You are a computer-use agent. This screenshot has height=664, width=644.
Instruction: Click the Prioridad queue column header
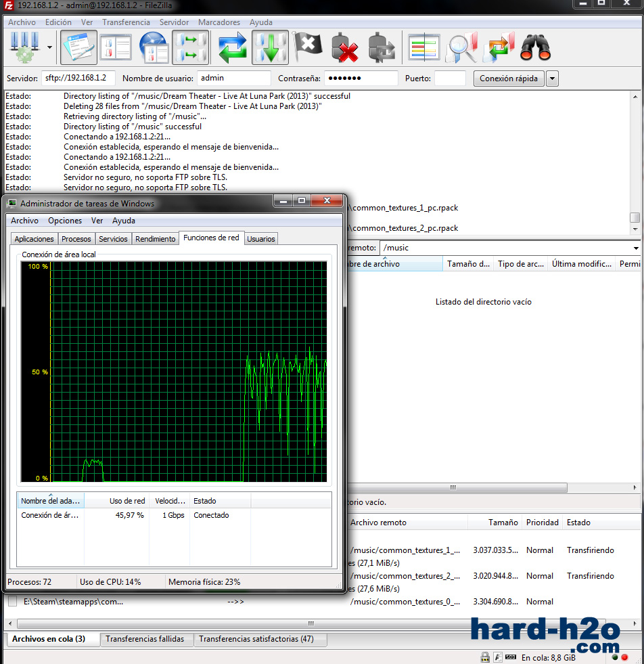[542, 523]
